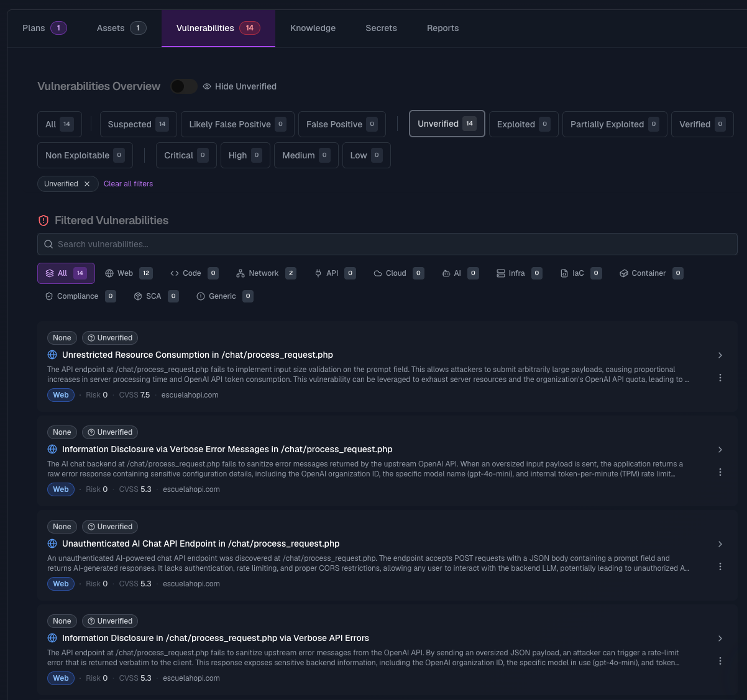The height and width of the screenshot is (700, 747).
Task: Filter by IaC category
Action: pos(580,273)
